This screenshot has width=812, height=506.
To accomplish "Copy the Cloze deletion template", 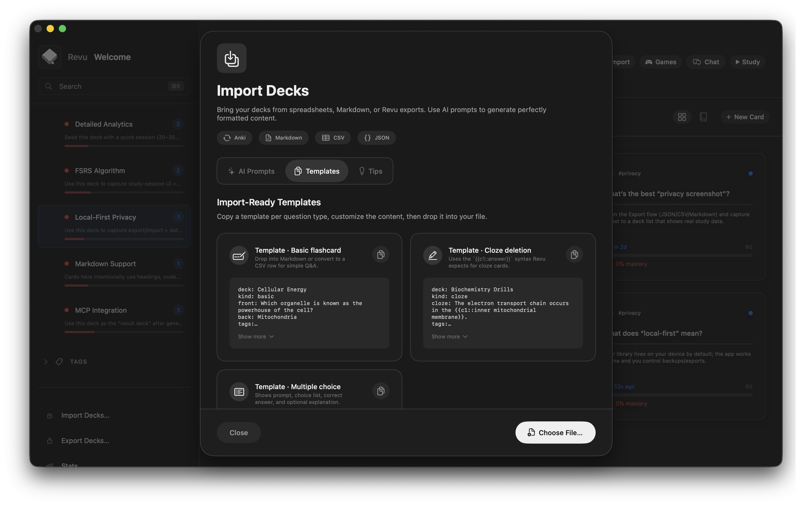I will (574, 255).
